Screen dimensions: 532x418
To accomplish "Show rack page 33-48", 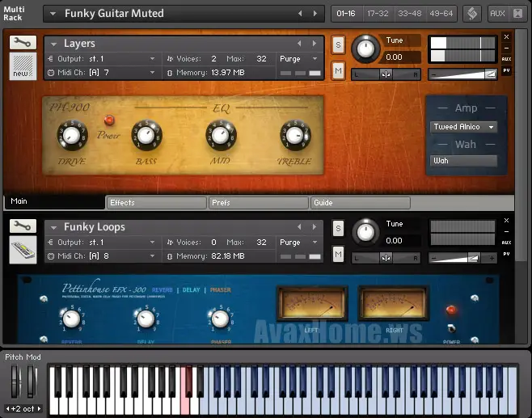I will tap(410, 14).
